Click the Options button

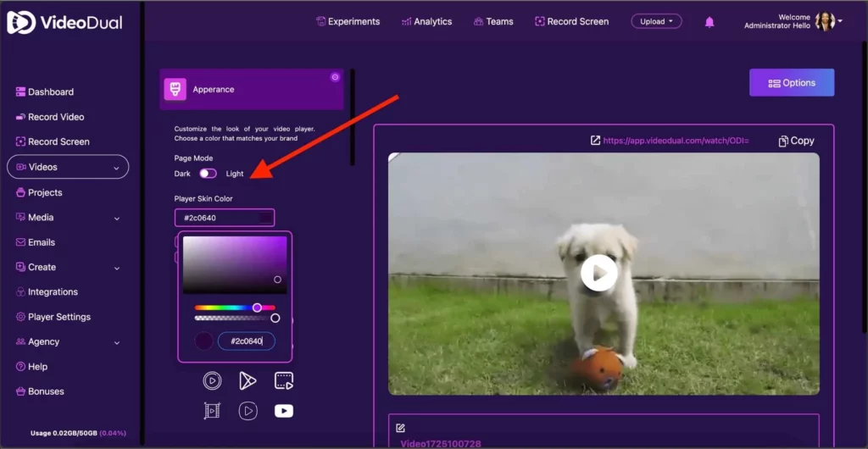click(x=792, y=83)
